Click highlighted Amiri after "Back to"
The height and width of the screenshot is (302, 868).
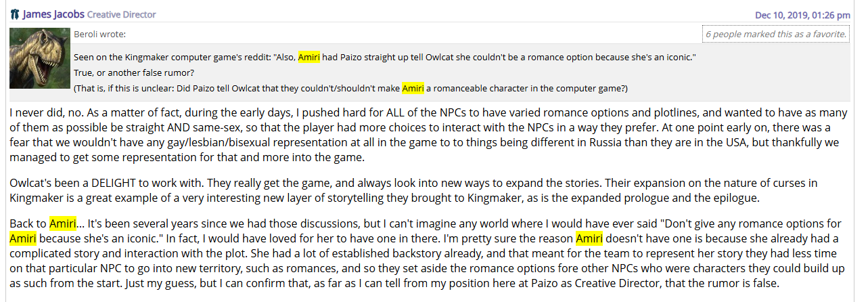pyautogui.click(x=62, y=223)
